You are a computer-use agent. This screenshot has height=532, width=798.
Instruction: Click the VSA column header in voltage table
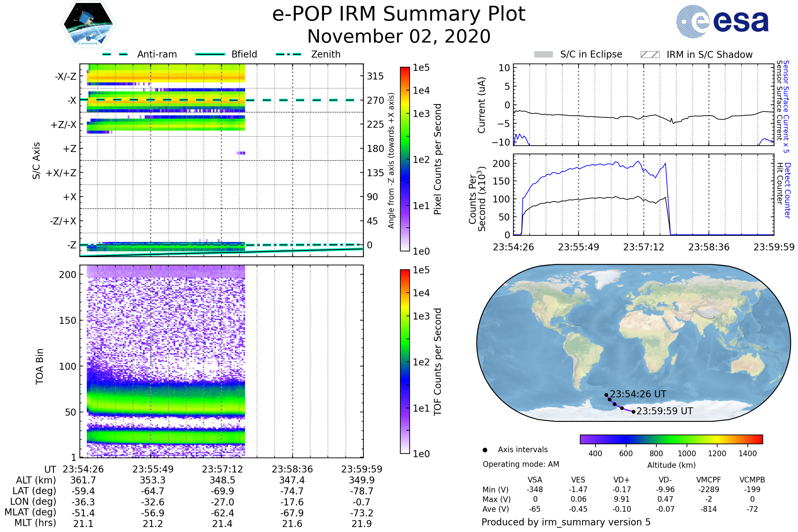535,480
